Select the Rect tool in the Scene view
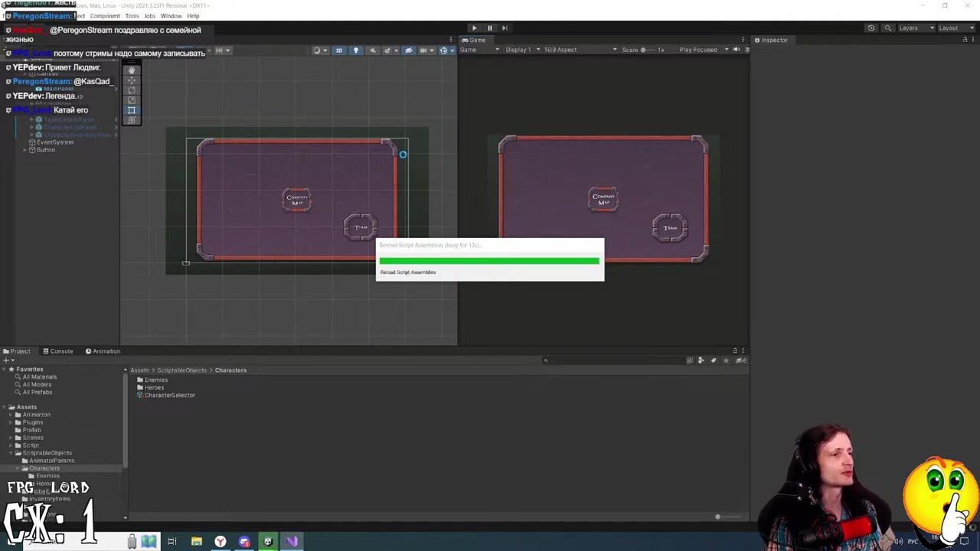 click(132, 110)
